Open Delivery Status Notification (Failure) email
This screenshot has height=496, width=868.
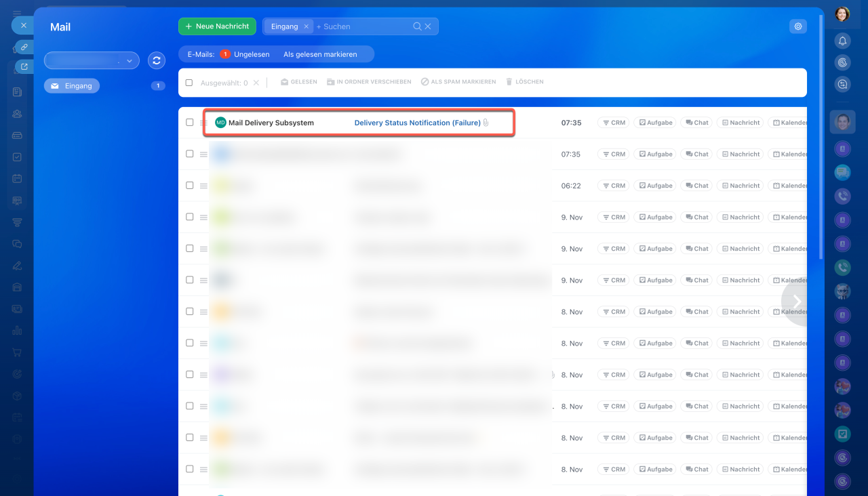[x=417, y=123]
